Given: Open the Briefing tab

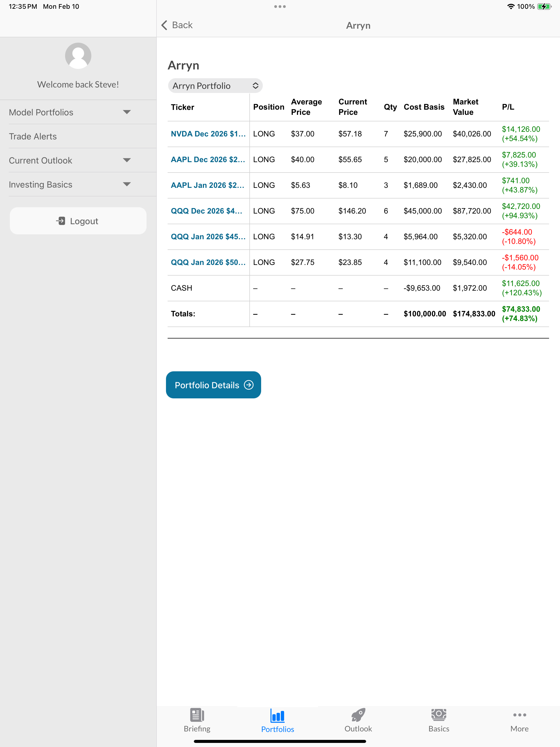Looking at the screenshot, I should (x=197, y=721).
